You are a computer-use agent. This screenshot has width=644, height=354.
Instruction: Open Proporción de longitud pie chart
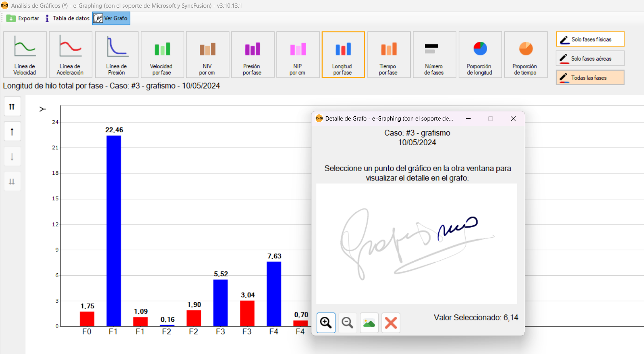[x=480, y=55]
